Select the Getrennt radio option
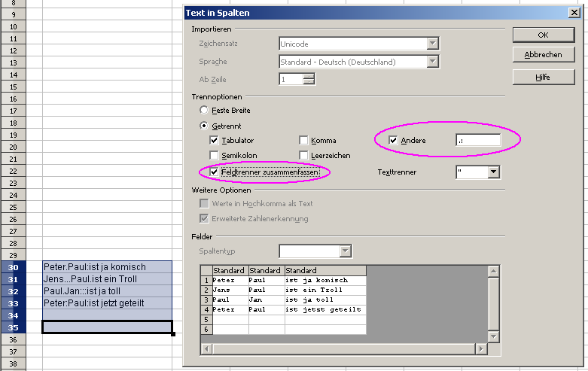Image resolution: width=588 pixels, height=371 pixels. pyautogui.click(x=204, y=126)
